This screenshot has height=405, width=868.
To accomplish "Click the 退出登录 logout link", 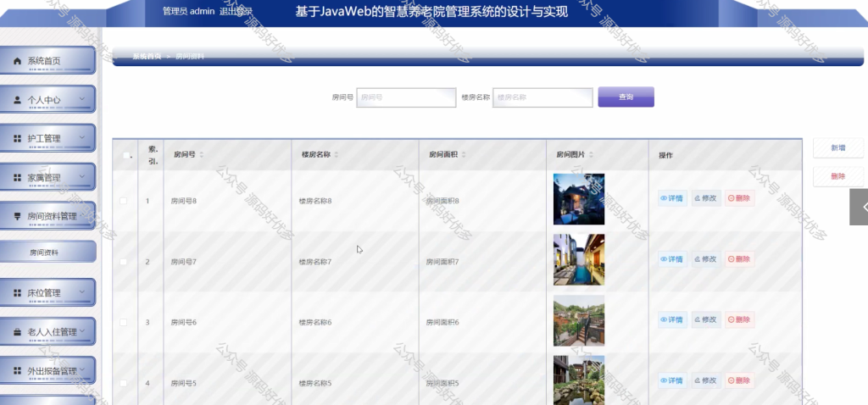I will tap(236, 11).
